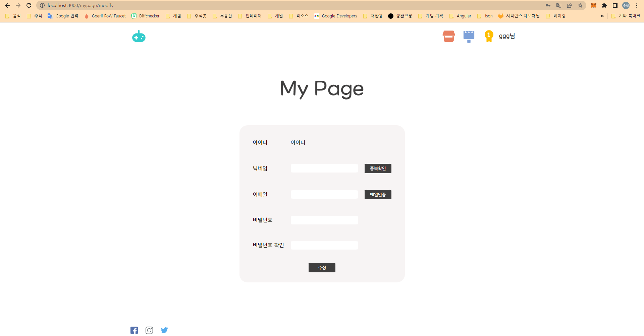Image resolution: width=644 pixels, height=336 pixels.
Task: Open Google Translate in the address bar
Action: [x=559, y=5]
